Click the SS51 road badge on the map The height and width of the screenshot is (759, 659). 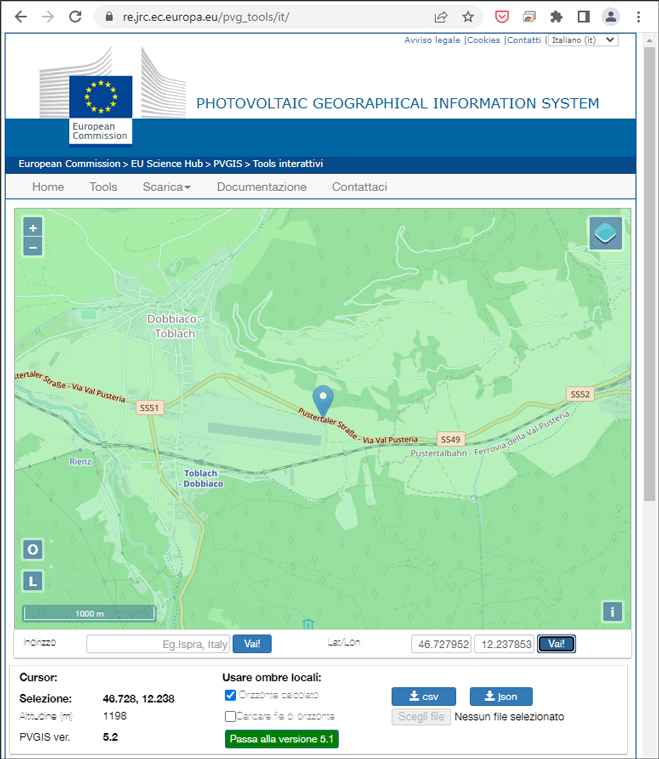pos(149,408)
